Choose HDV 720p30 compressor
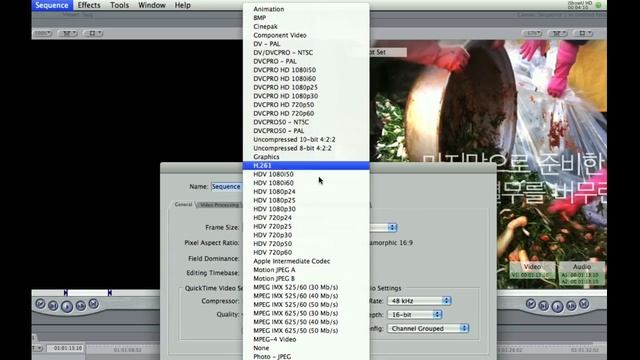640x360 pixels. pyautogui.click(x=306, y=235)
